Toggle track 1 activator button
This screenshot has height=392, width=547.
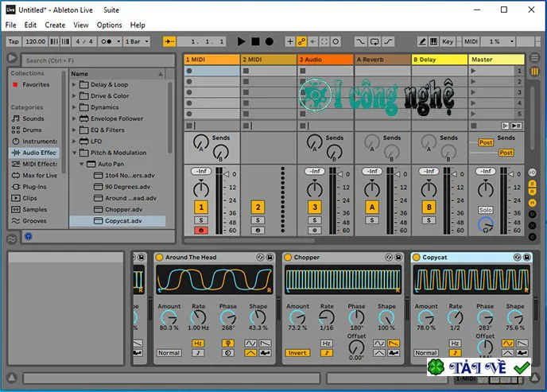coord(201,208)
